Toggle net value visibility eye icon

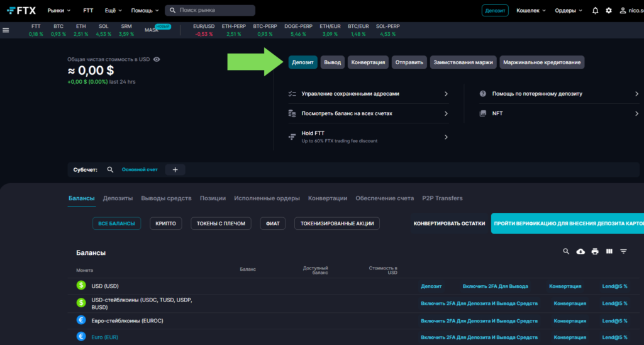(157, 59)
